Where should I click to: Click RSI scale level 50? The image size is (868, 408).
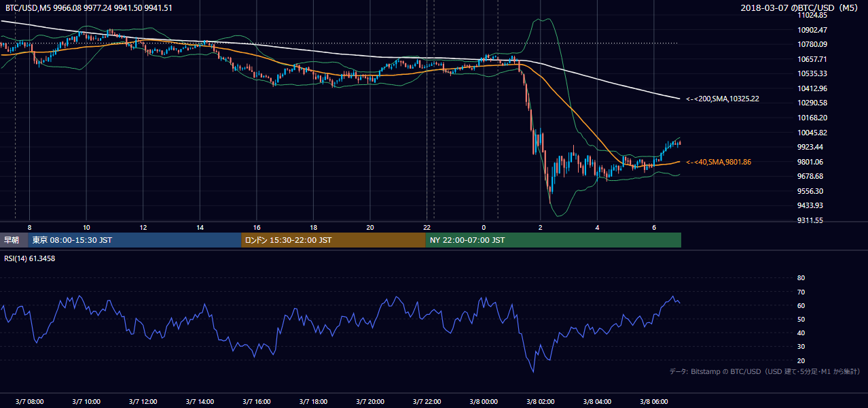click(801, 319)
